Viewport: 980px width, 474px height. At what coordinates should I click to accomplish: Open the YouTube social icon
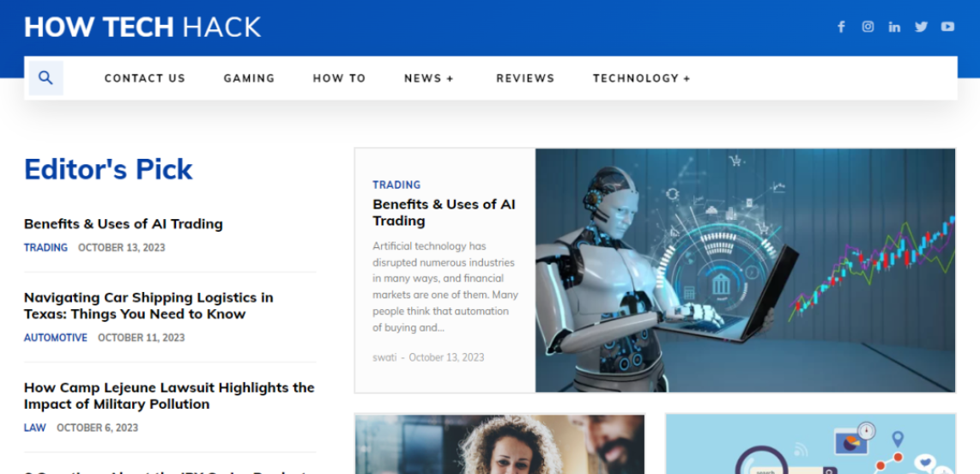(x=948, y=27)
